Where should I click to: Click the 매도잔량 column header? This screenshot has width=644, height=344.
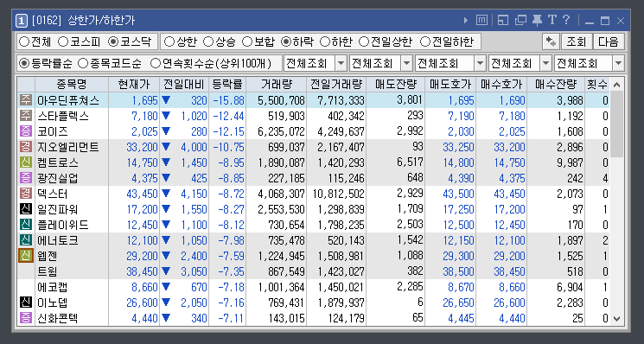[396, 85]
